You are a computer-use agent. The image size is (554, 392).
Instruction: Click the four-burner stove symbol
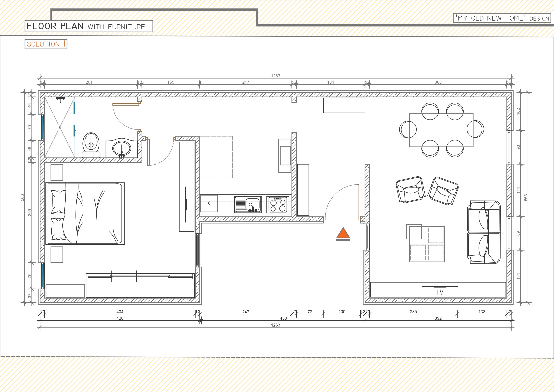[x=278, y=205]
